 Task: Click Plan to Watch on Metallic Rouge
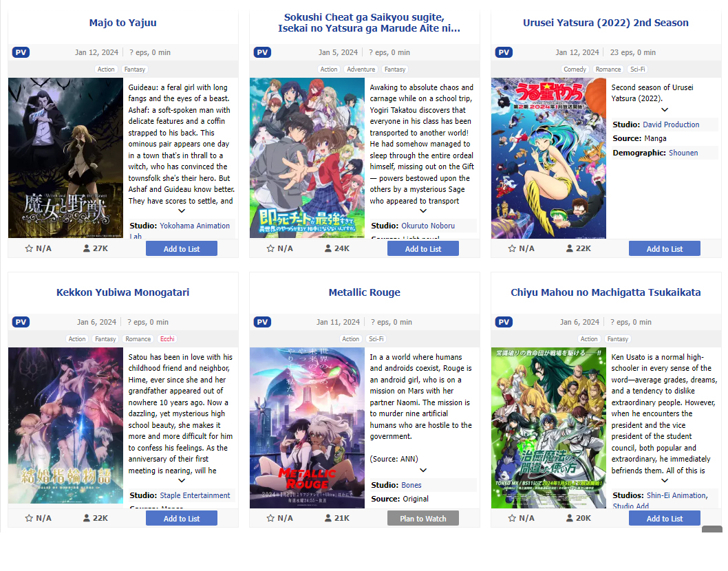click(423, 519)
